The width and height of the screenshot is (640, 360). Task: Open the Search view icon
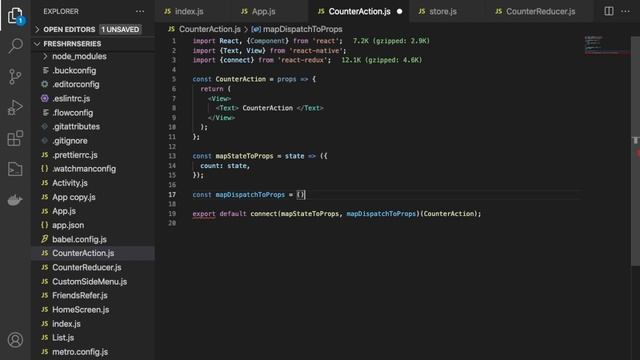pos(16,46)
